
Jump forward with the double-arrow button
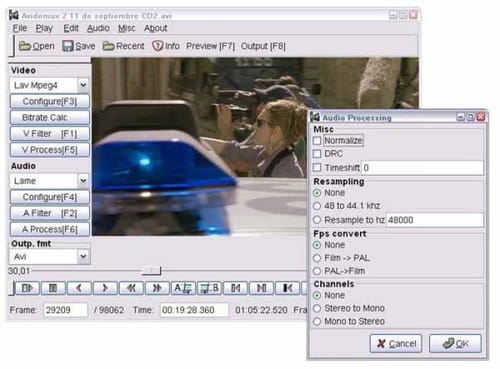point(157,288)
